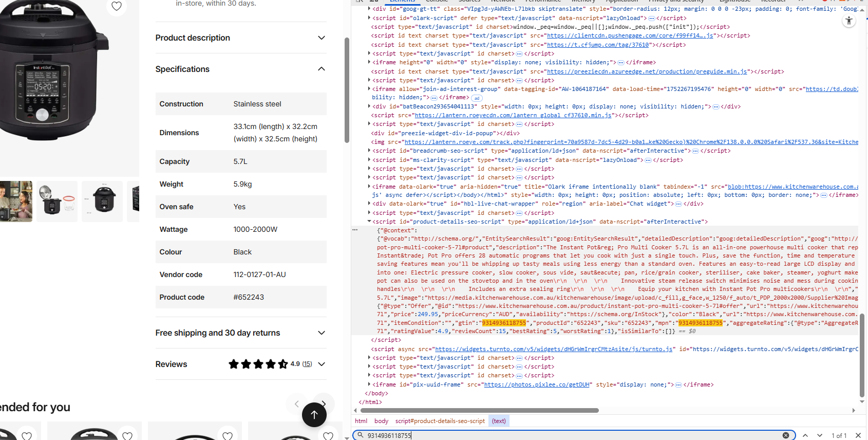Click the '5.9kg' weight value
This screenshot has height=440, width=868.
(x=242, y=184)
